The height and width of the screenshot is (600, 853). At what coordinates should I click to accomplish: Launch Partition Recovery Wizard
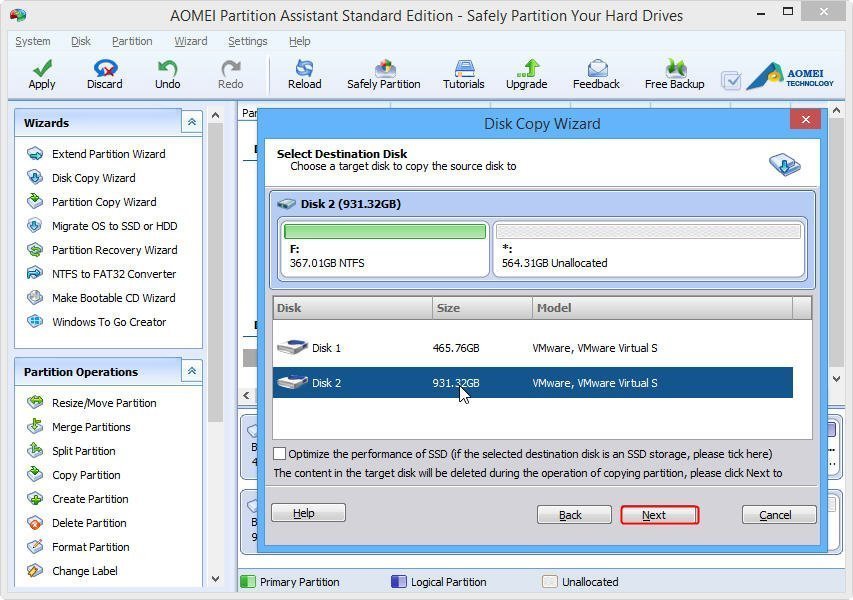tap(102, 250)
